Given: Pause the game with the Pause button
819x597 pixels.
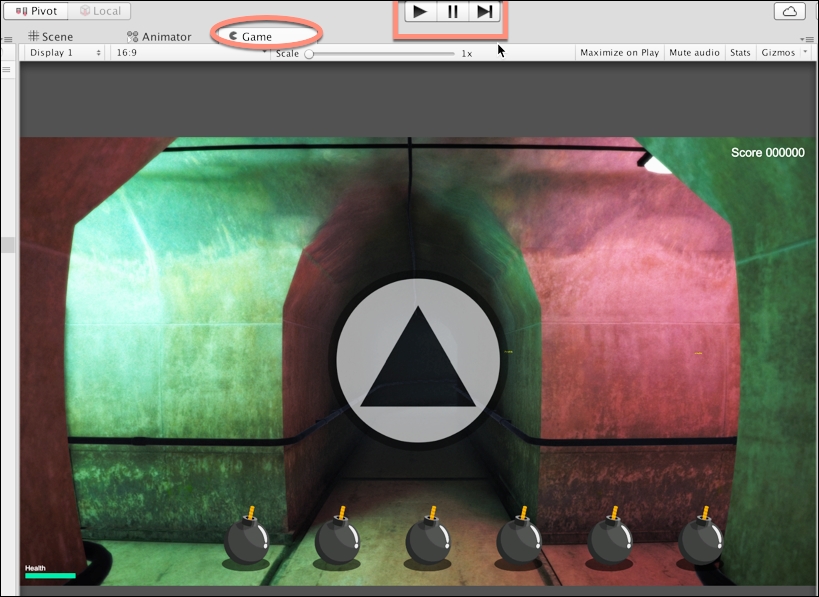Looking at the screenshot, I should click(453, 11).
